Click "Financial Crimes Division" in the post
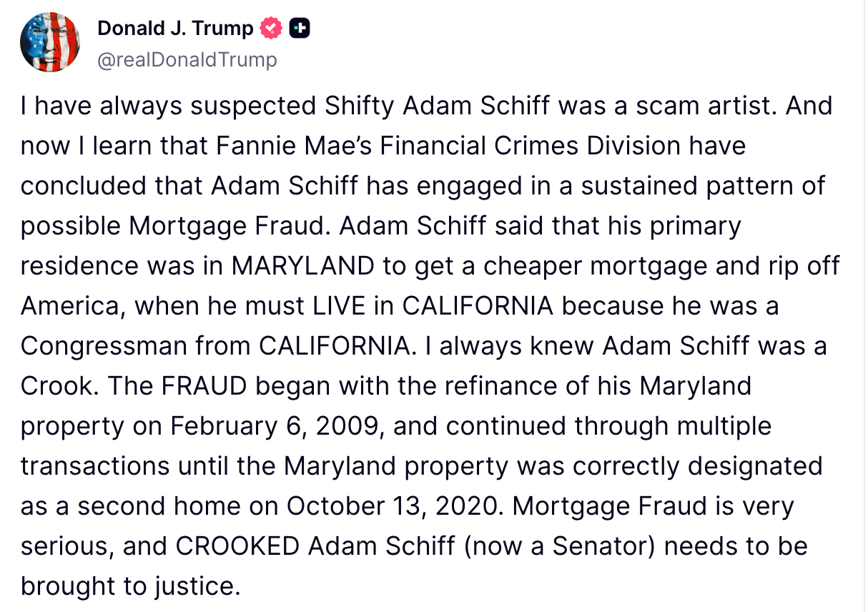 (x=531, y=146)
